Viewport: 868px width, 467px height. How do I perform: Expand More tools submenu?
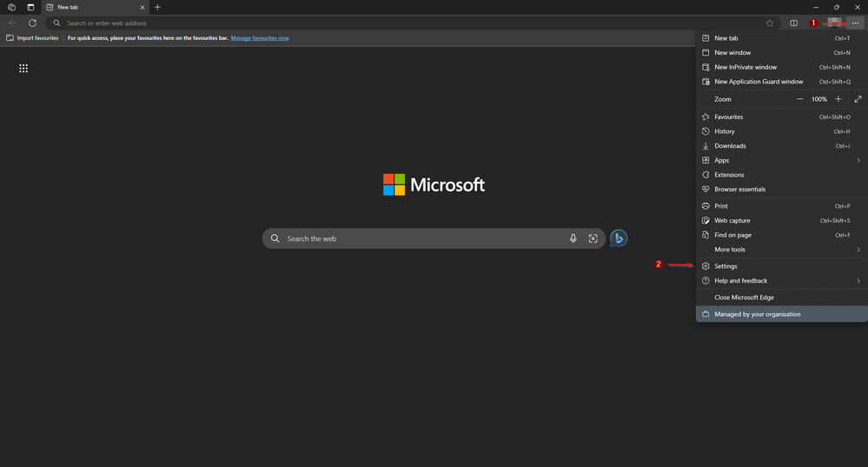pyautogui.click(x=781, y=250)
